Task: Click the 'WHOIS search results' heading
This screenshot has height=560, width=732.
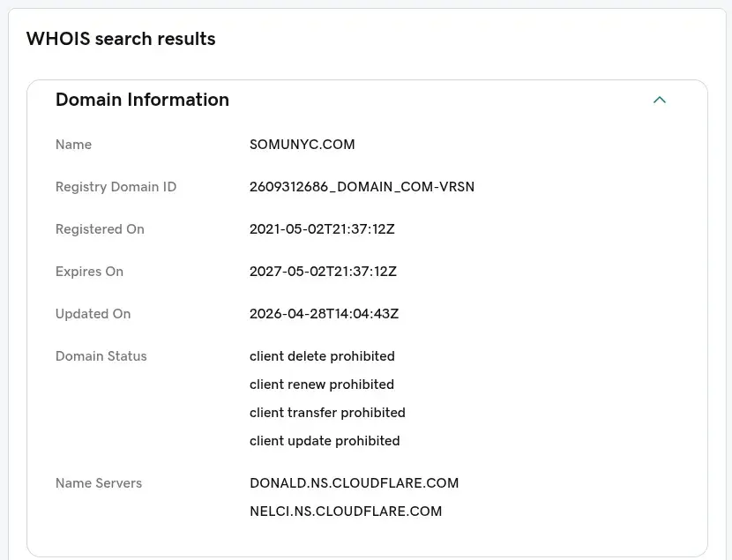Action: (121, 39)
